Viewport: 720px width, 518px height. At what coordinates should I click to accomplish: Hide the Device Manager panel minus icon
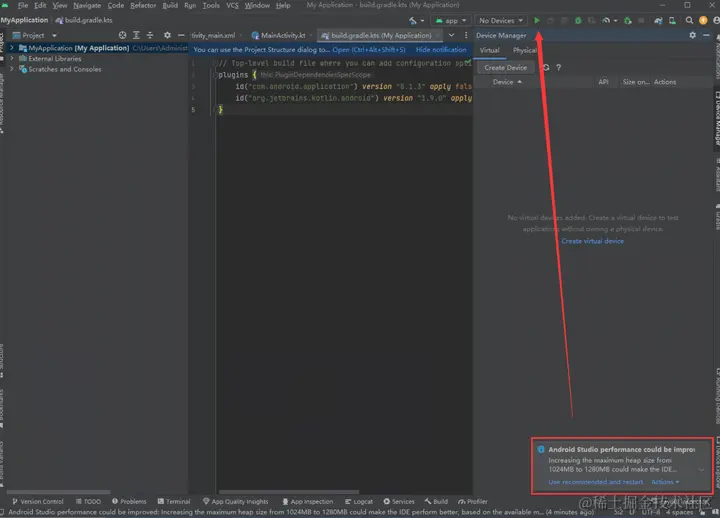tap(706, 35)
